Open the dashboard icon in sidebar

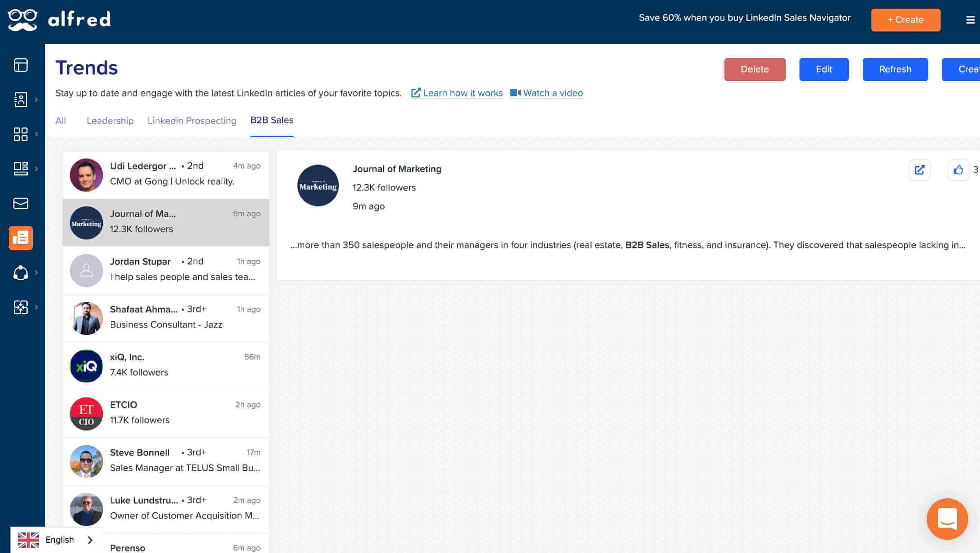tap(20, 65)
